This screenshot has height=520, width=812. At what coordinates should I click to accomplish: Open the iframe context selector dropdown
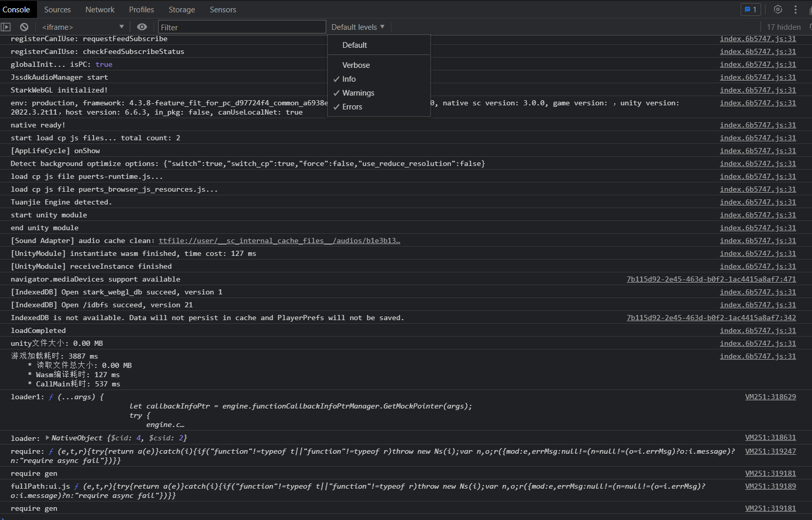tap(83, 27)
